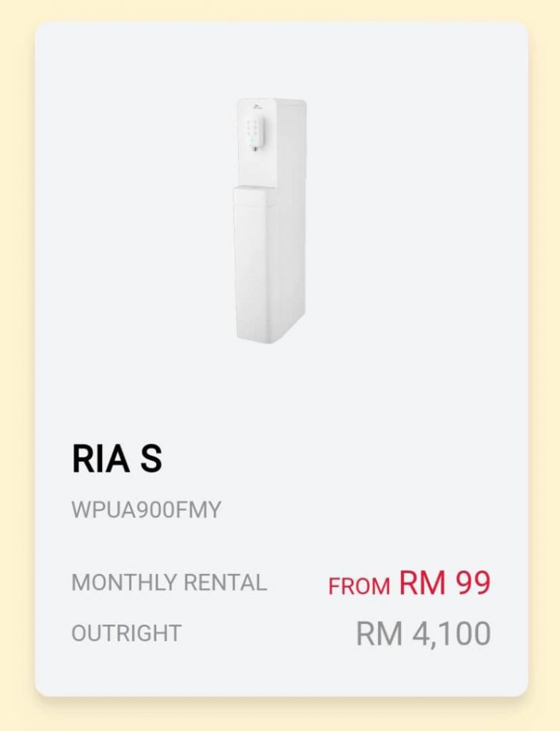
Task: Click the red FROM text
Action: pos(359,586)
